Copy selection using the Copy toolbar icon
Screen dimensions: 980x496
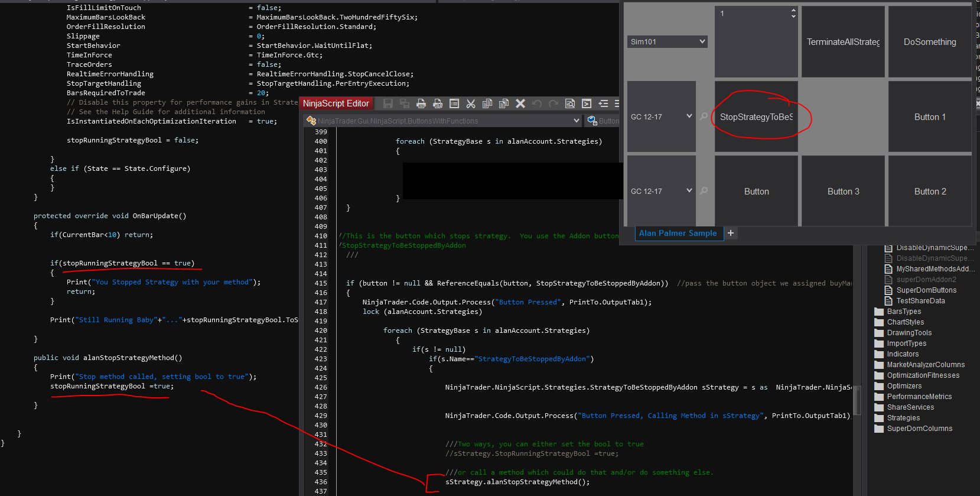tap(487, 103)
